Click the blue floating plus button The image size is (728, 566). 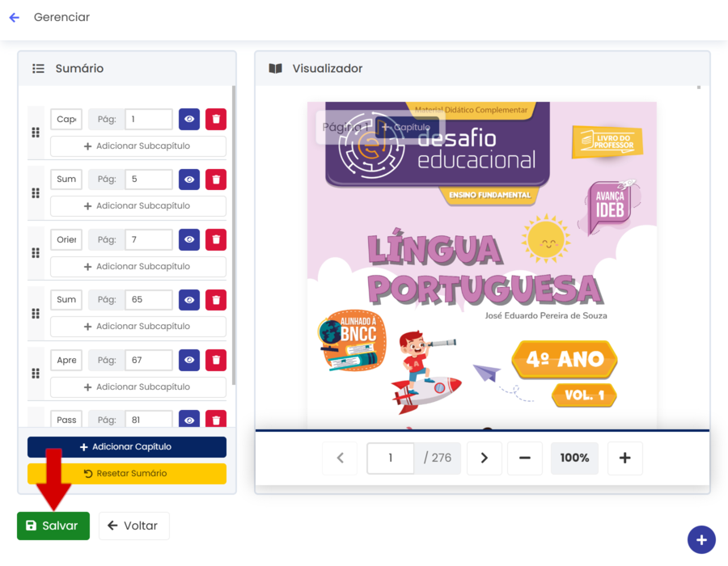click(701, 539)
